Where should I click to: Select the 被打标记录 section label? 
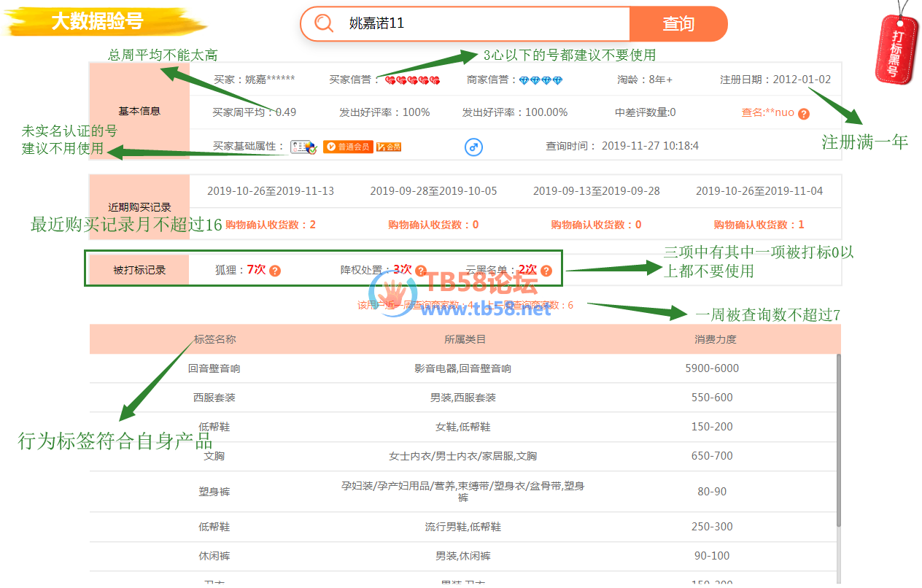[139, 270]
